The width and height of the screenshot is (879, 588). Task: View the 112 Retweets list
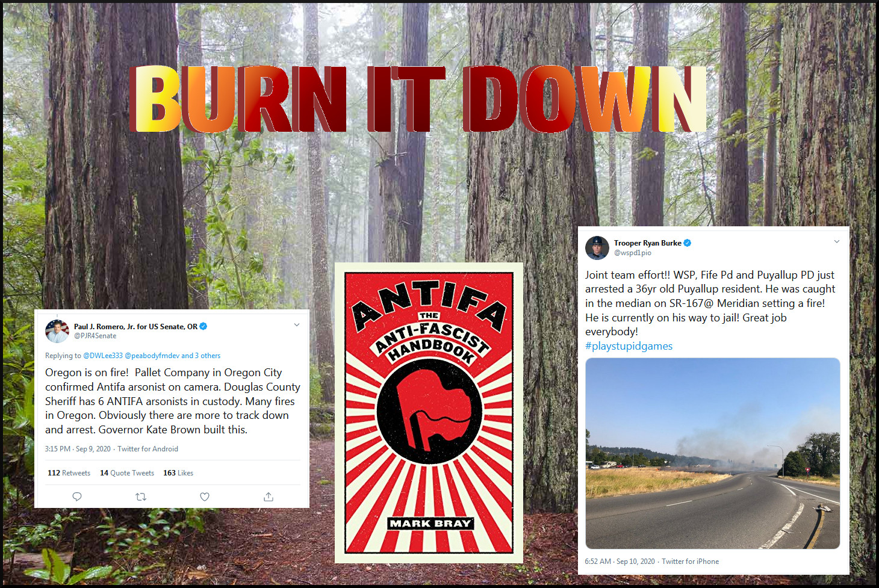[x=69, y=473]
